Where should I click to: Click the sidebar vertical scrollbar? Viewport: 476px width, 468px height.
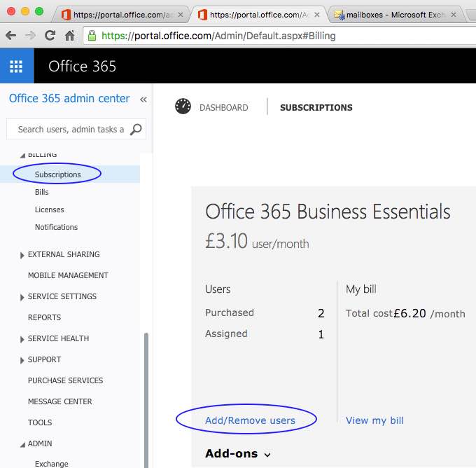click(x=146, y=400)
